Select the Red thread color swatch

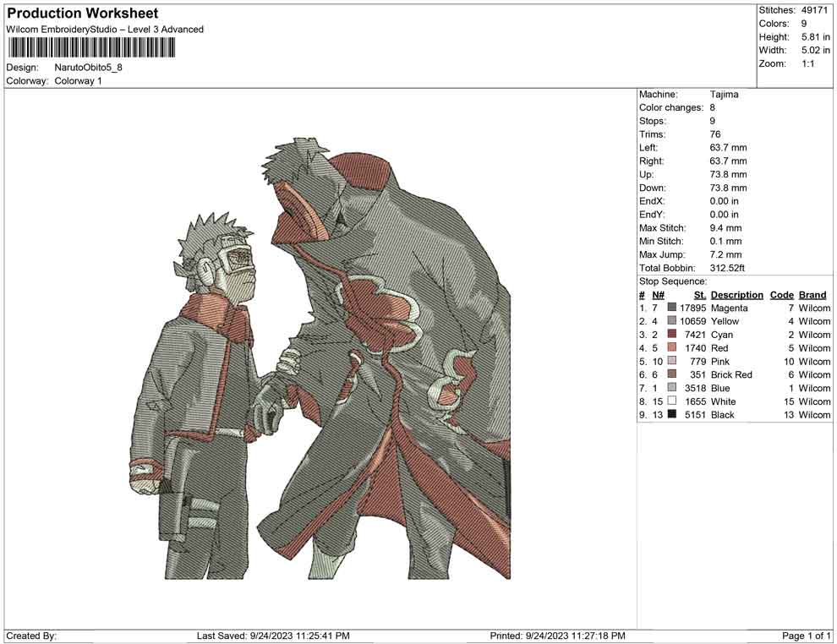(x=672, y=347)
